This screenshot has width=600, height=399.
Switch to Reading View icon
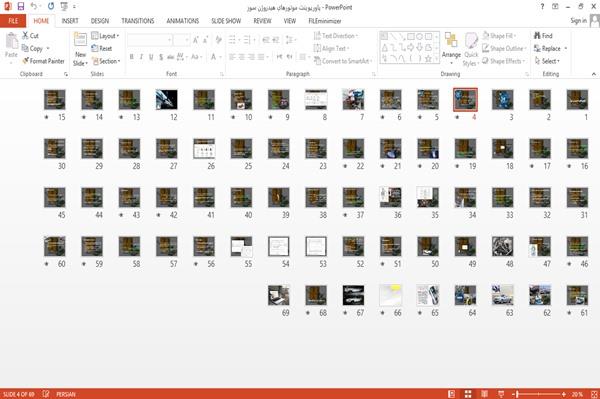click(484, 394)
